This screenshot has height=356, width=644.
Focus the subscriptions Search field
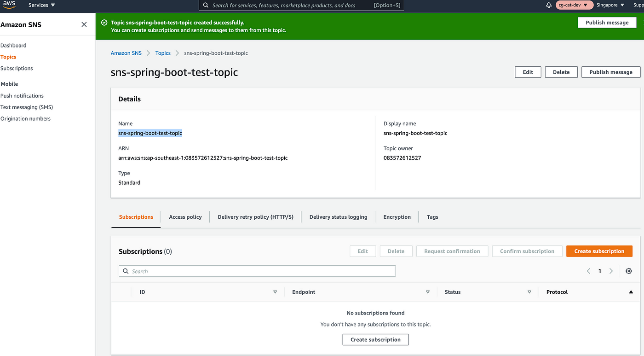click(x=257, y=271)
